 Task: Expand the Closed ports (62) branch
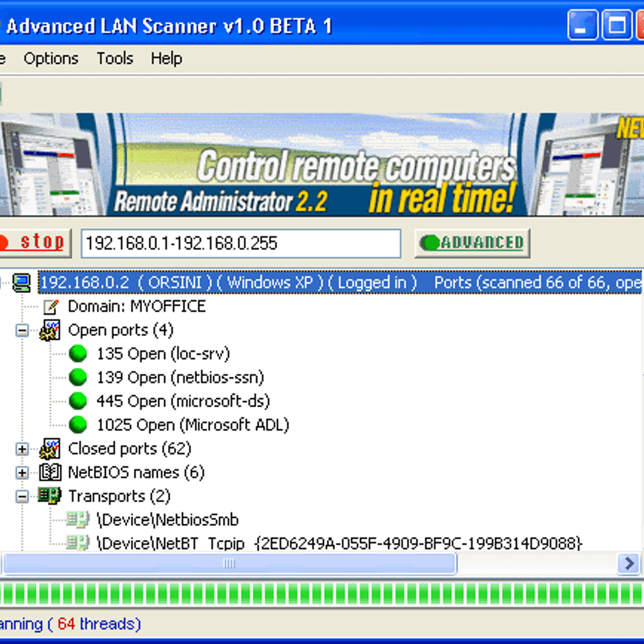(22, 449)
